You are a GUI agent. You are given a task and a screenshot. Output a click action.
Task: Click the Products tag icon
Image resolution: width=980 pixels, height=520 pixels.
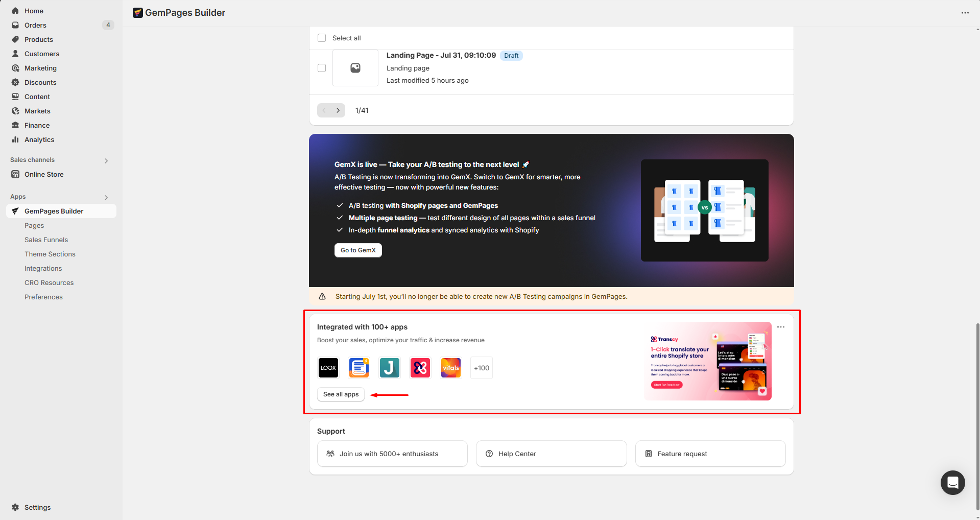point(15,39)
